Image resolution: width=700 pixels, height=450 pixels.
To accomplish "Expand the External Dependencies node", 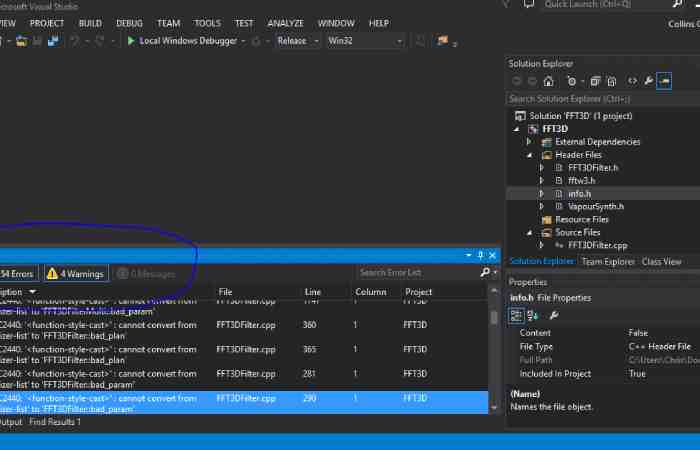I will (529, 142).
